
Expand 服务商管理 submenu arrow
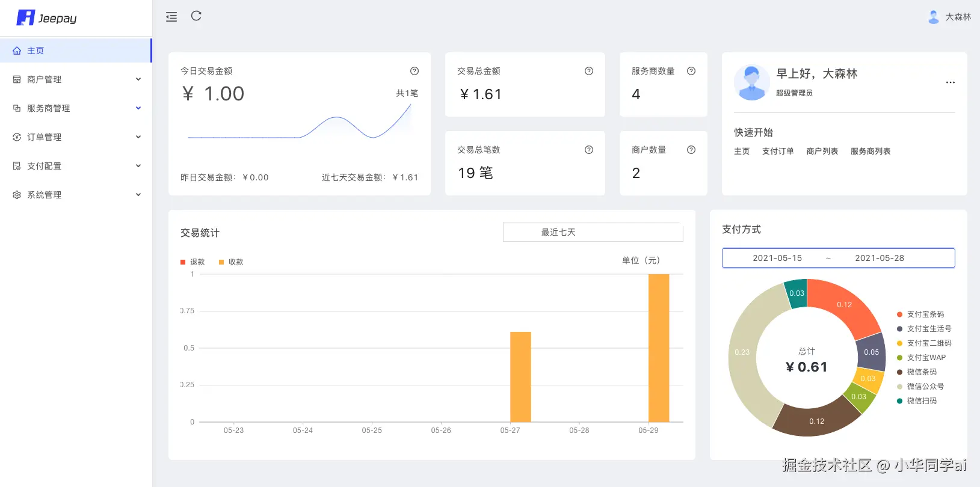138,108
